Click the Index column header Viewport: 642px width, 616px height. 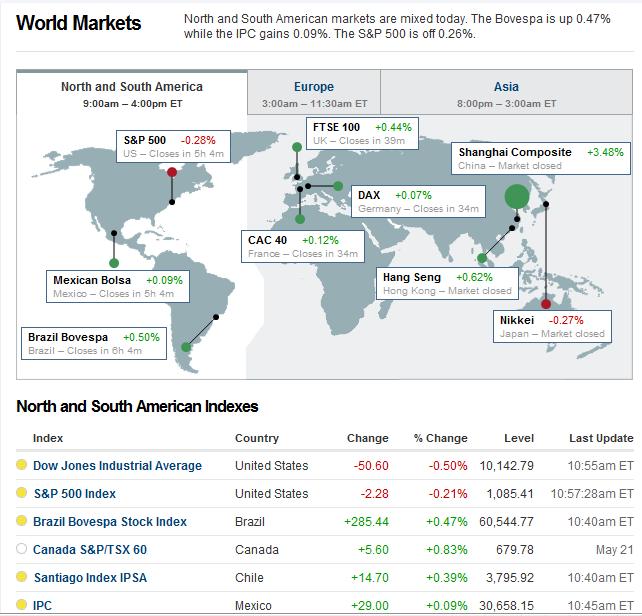pos(48,438)
